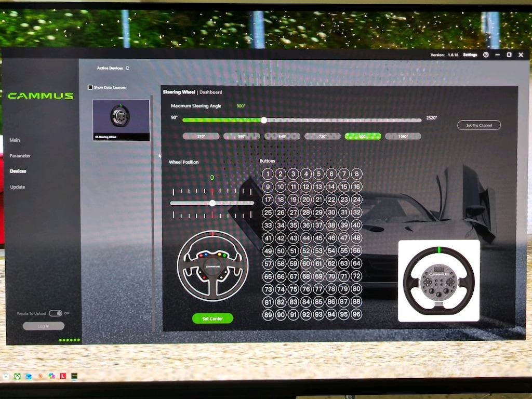The image size is (532, 399).
Task: Refresh the Active Devices list
Action: 128,68
